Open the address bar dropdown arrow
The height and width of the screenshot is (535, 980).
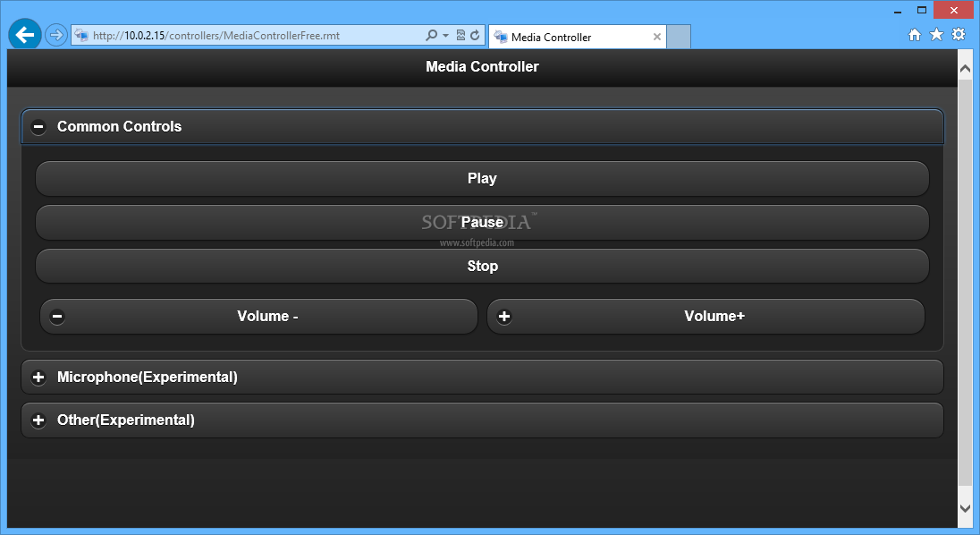pyautogui.click(x=445, y=36)
